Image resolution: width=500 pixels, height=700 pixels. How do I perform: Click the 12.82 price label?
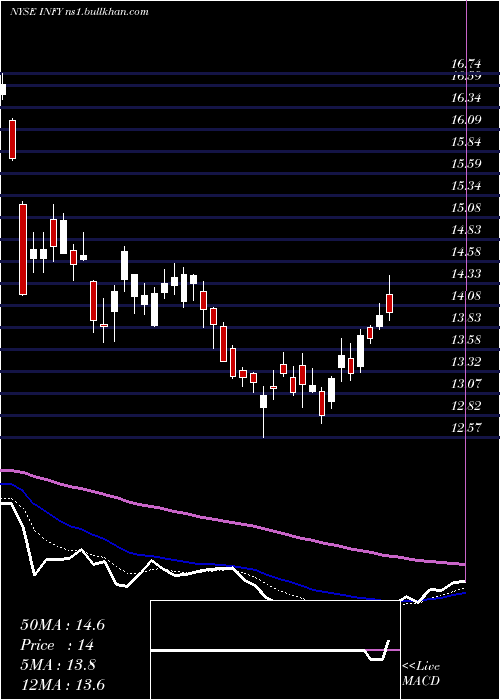tap(467, 405)
